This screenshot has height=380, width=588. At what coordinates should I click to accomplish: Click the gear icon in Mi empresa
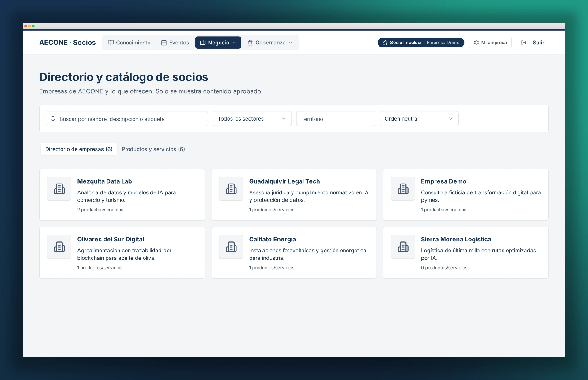pyautogui.click(x=477, y=43)
